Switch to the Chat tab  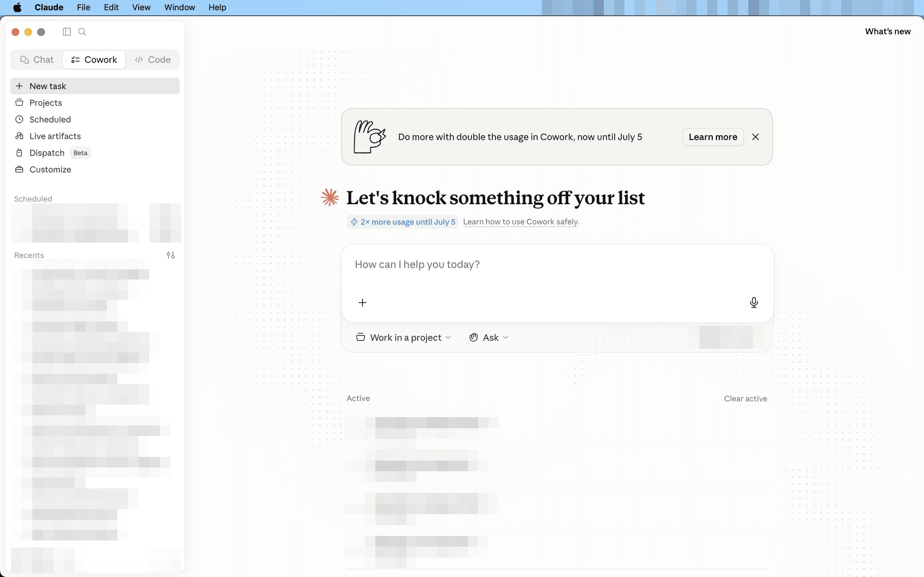37,60
